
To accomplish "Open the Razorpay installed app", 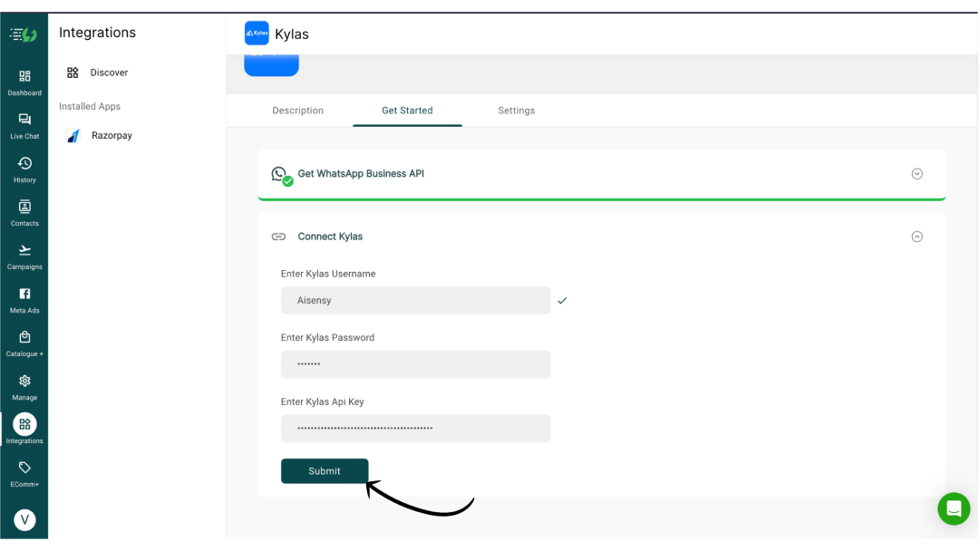I will (x=112, y=136).
